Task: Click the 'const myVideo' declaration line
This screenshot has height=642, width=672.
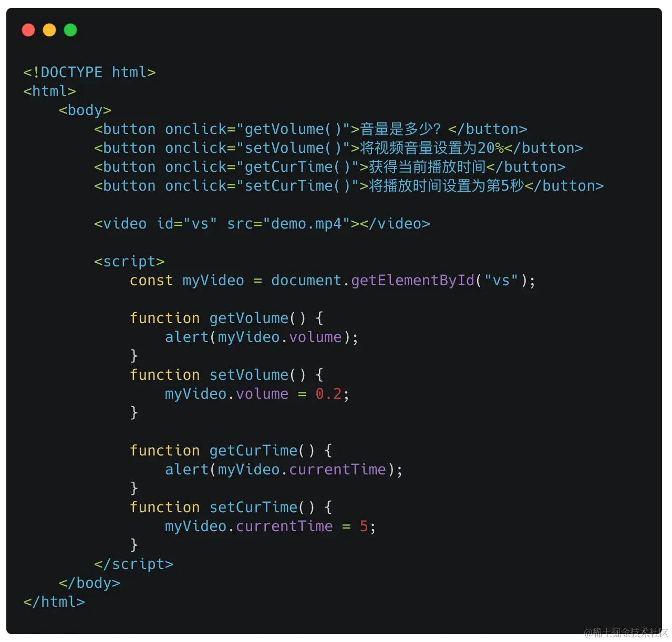Action: coord(333,280)
